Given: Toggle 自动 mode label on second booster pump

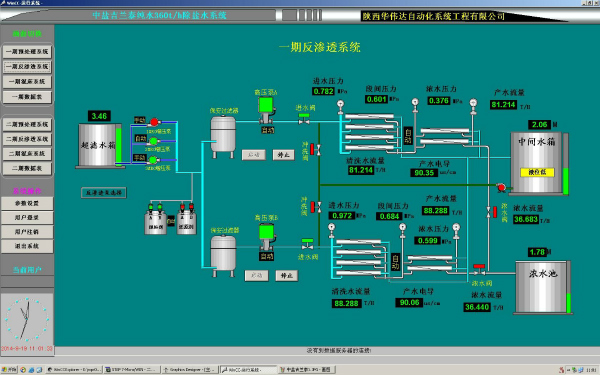Looking at the screenshot, I should [x=140, y=139].
